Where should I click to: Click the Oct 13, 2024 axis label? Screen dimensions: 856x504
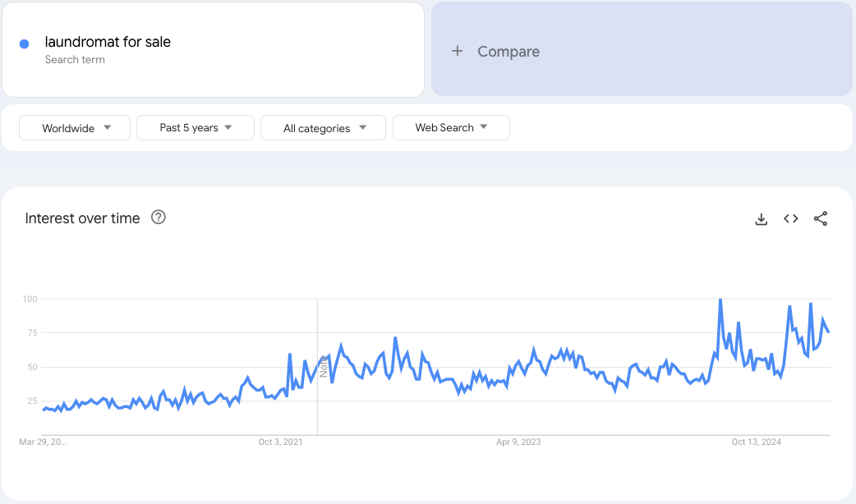pos(757,442)
